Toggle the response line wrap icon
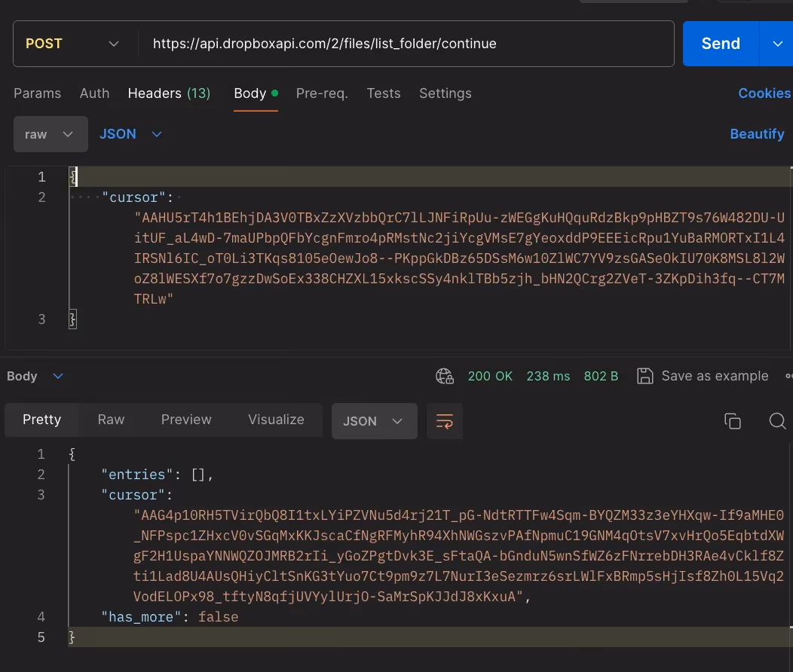Screen dimensions: 793x672 (x=445, y=421)
